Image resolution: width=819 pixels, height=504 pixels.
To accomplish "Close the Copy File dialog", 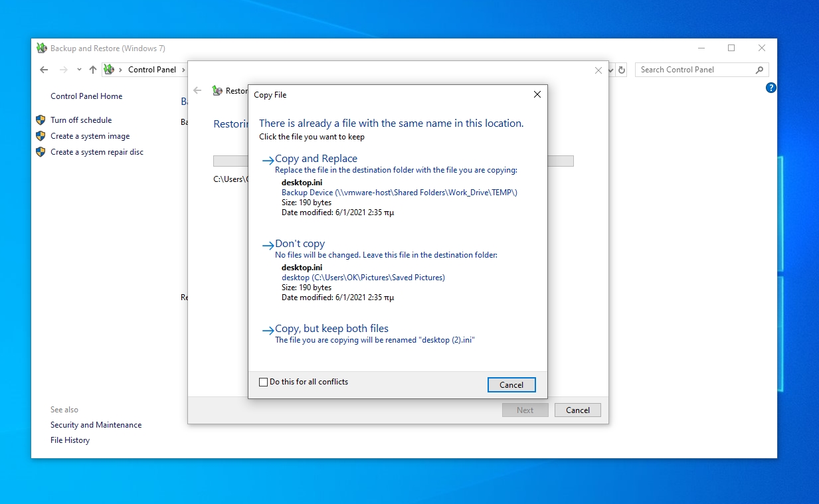I will tap(537, 94).
